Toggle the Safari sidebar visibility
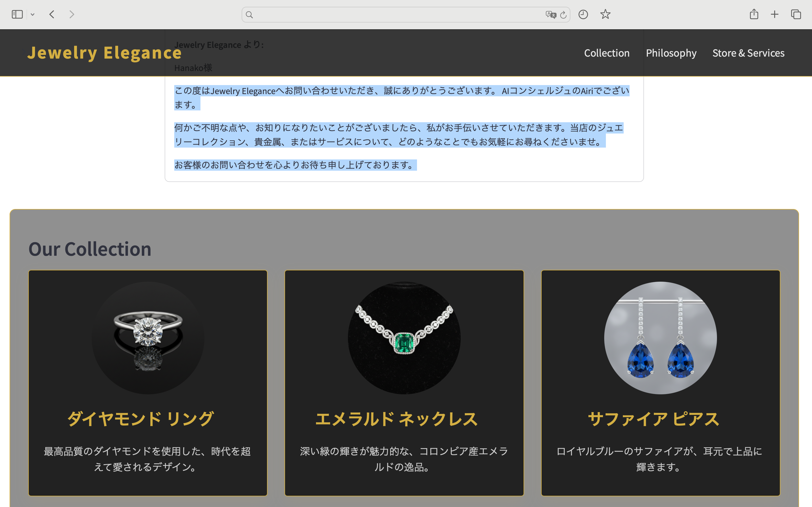Image resolution: width=812 pixels, height=507 pixels. (x=17, y=14)
